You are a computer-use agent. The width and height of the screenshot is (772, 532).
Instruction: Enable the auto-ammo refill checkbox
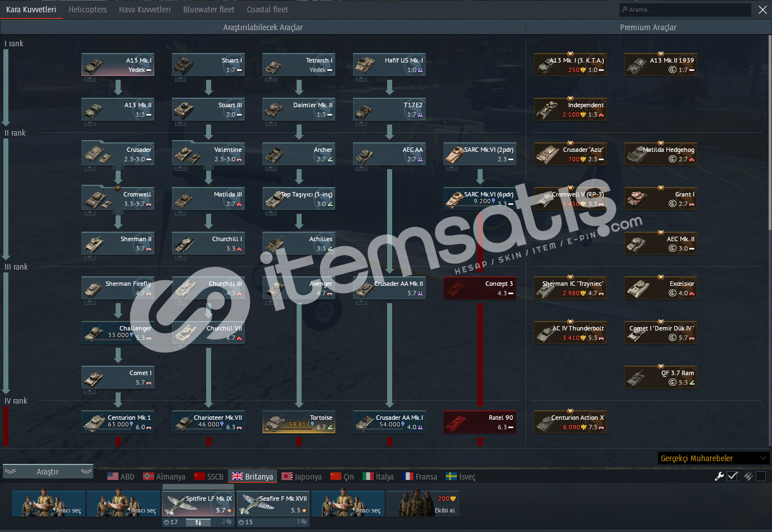pos(761,476)
